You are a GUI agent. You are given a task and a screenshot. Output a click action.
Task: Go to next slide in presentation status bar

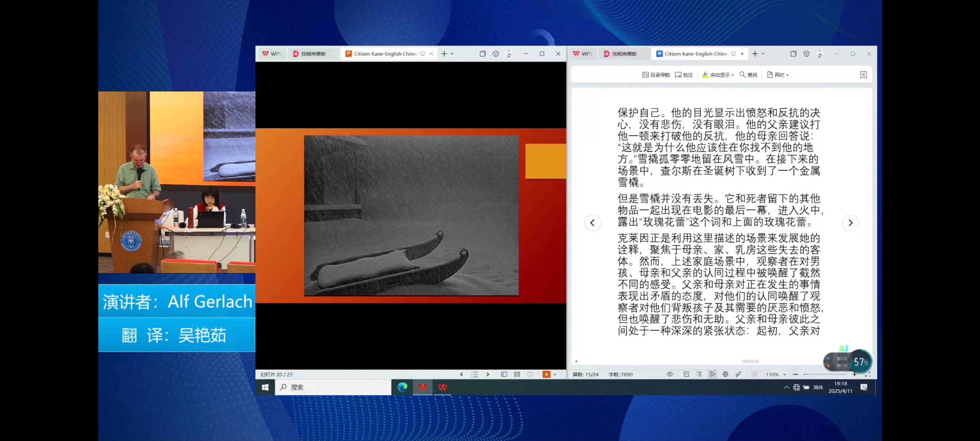[488, 374]
